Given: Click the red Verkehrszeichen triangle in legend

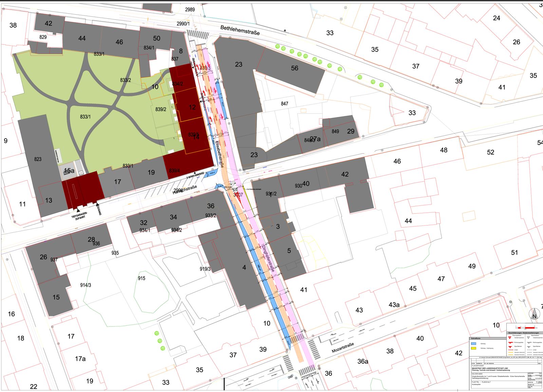Looking at the screenshot, I should click(510, 338).
